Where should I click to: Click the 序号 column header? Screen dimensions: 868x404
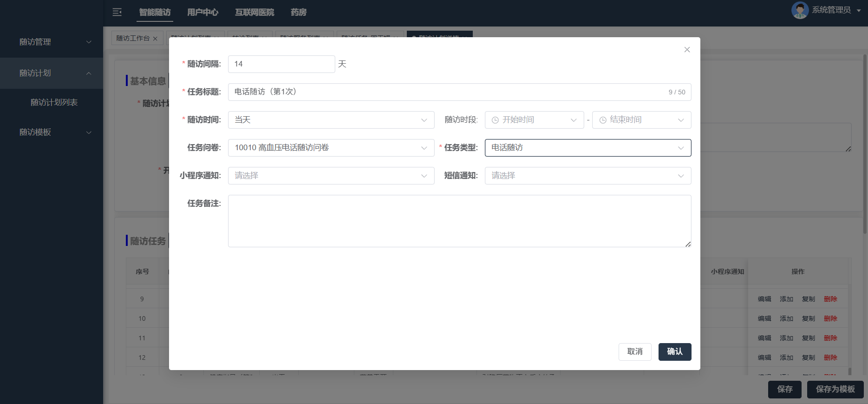point(142,272)
